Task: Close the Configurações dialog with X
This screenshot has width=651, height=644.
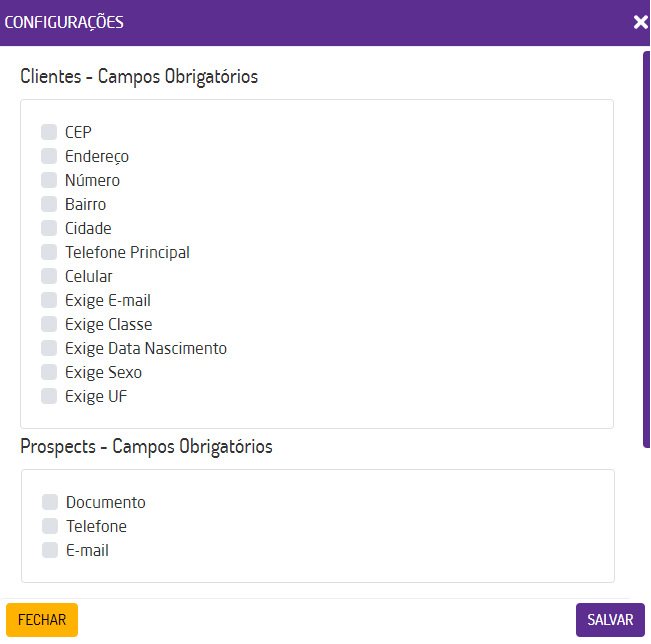Action: click(x=640, y=22)
